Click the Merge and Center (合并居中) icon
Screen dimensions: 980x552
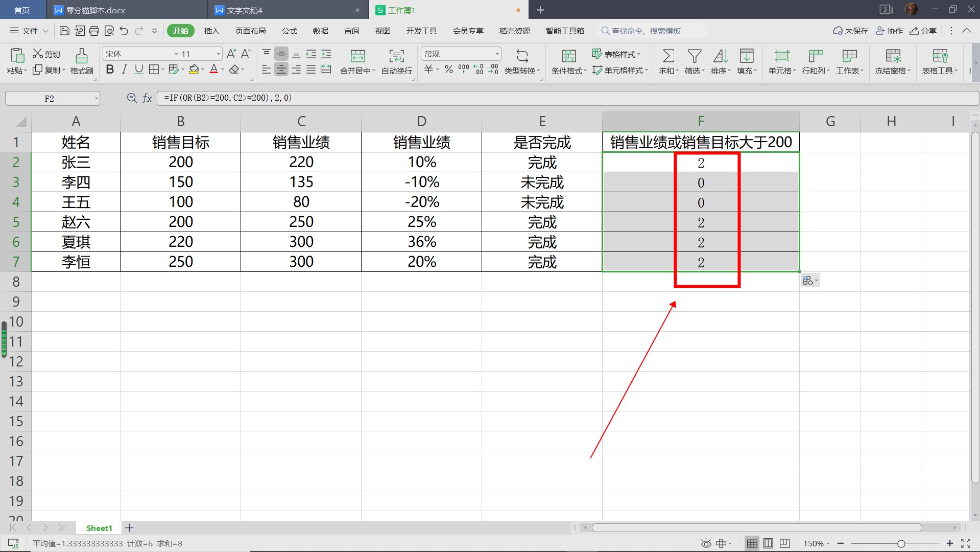pos(357,56)
